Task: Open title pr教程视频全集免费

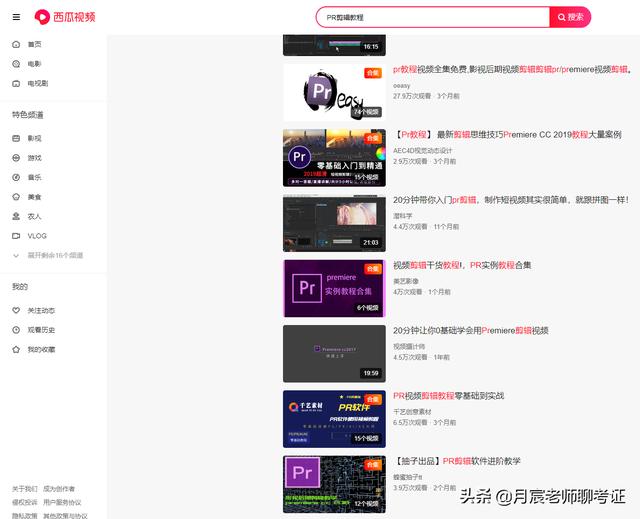Action: [x=512, y=69]
